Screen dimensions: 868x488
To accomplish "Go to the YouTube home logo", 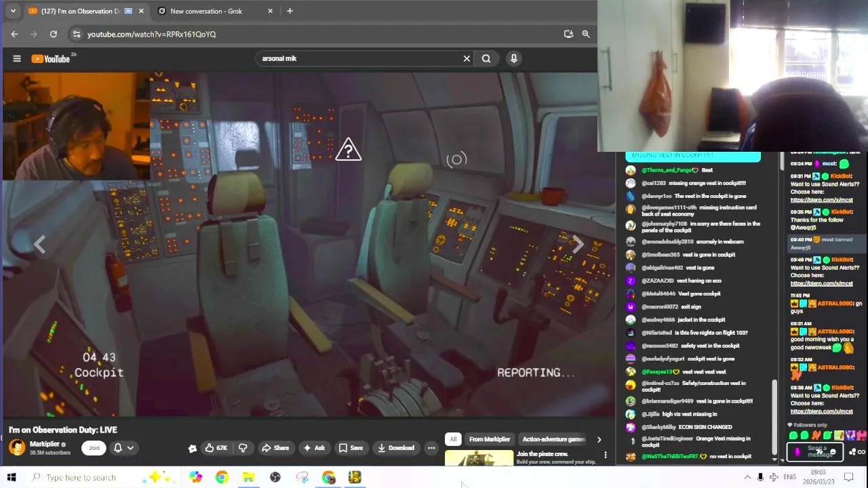I will click(51, 59).
